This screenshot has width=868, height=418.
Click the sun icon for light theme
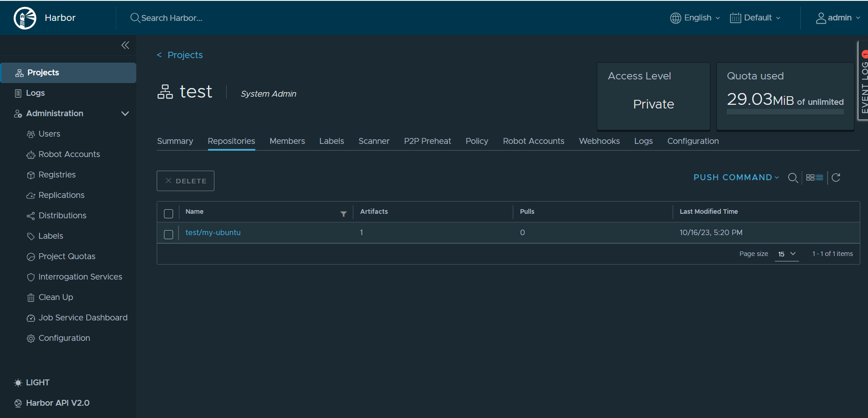18,383
